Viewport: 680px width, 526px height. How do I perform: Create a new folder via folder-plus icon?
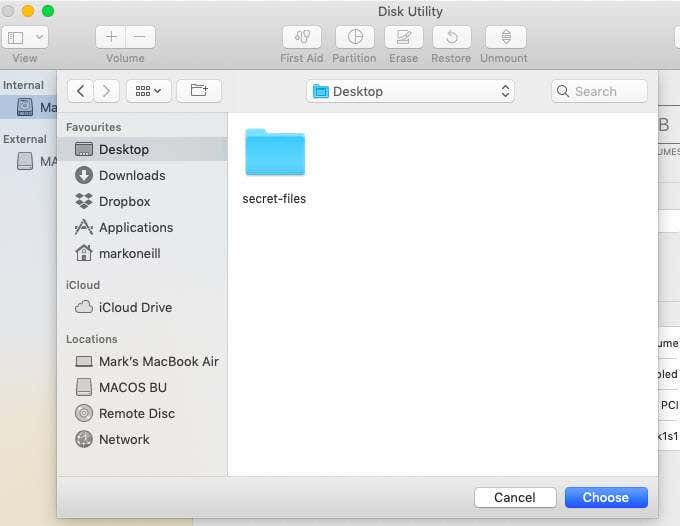(x=199, y=91)
